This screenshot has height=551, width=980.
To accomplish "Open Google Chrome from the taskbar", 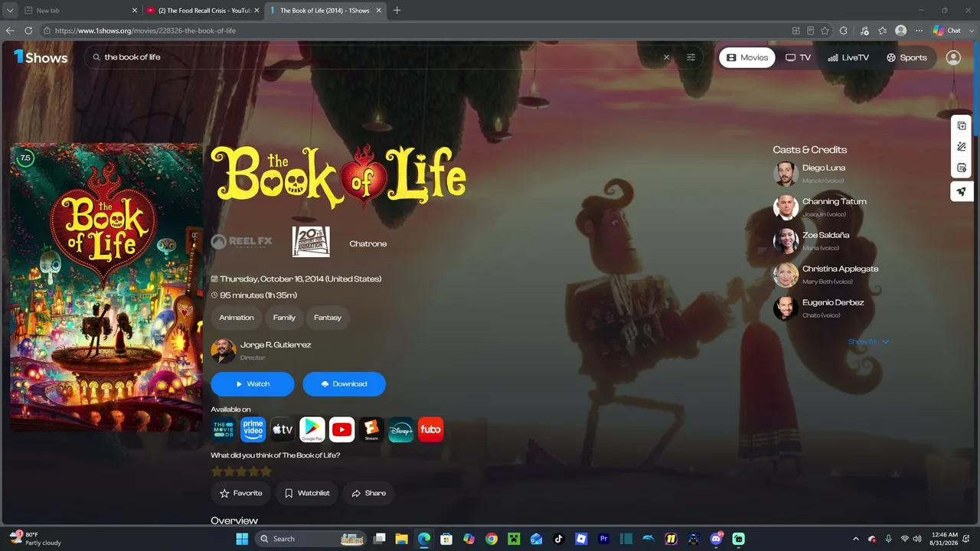I will [x=492, y=539].
